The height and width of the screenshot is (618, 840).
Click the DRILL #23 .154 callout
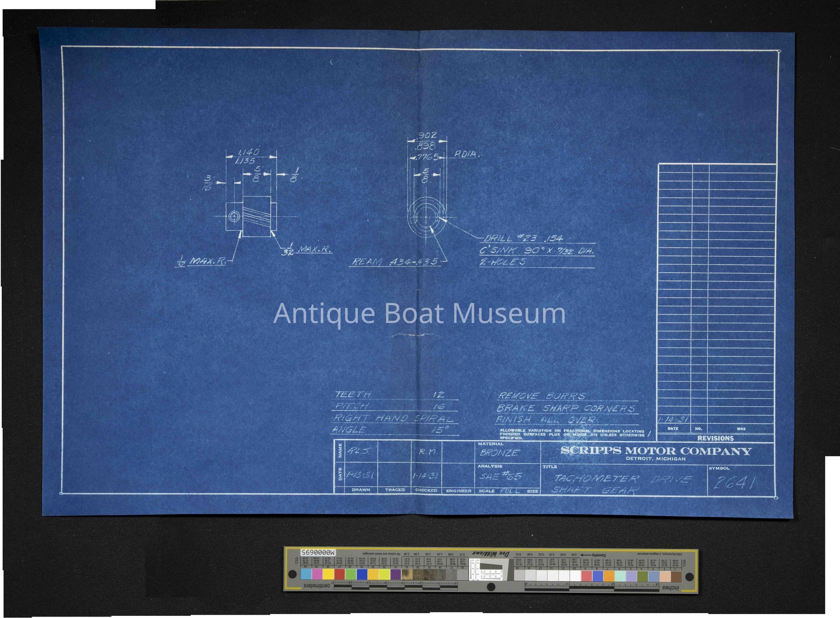(x=523, y=239)
